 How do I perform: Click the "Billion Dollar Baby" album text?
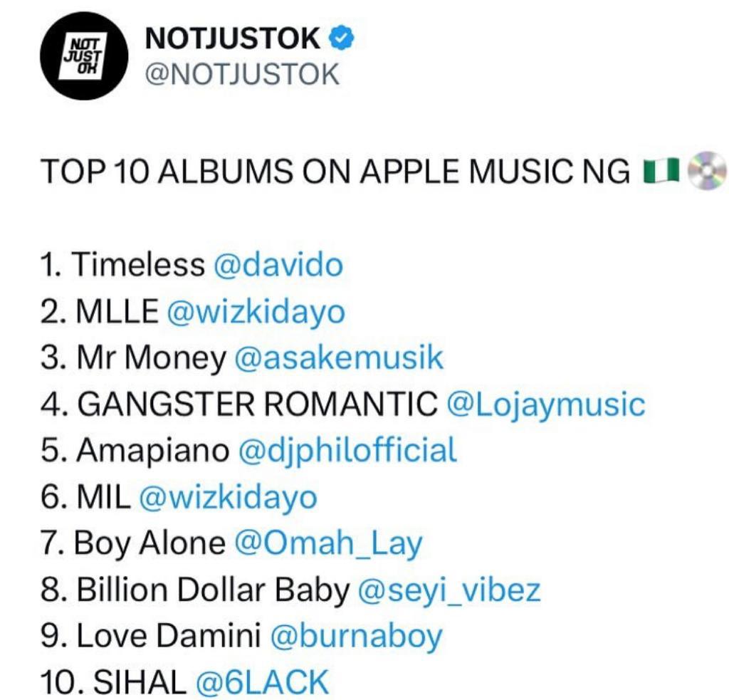213,590
